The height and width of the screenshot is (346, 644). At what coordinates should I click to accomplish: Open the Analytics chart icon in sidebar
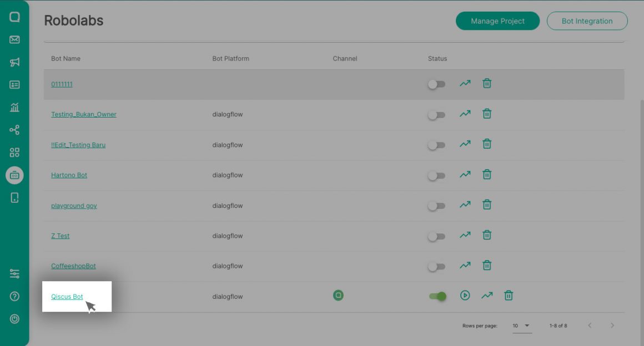point(14,107)
